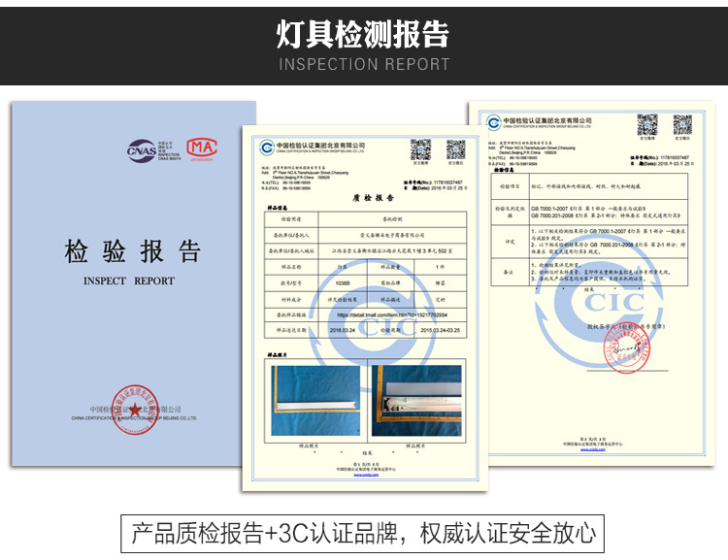
Task: Click the red MA certification mark
Action: [x=202, y=148]
